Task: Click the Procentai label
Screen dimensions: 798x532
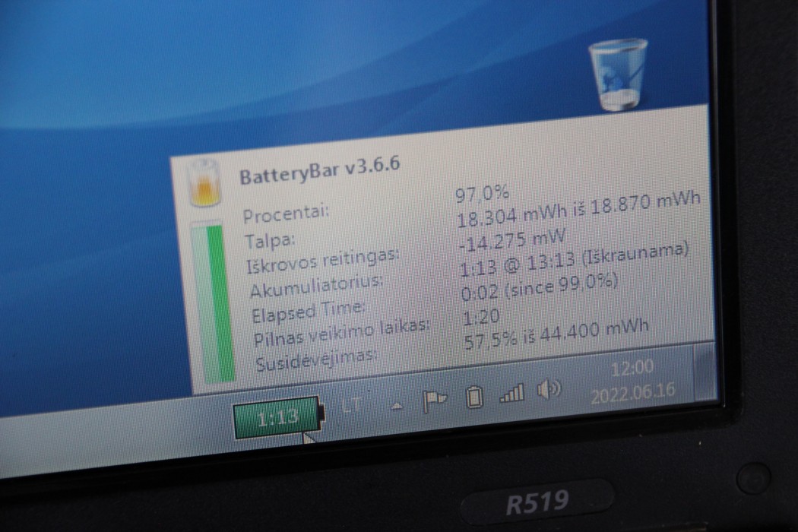Action: [286, 214]
